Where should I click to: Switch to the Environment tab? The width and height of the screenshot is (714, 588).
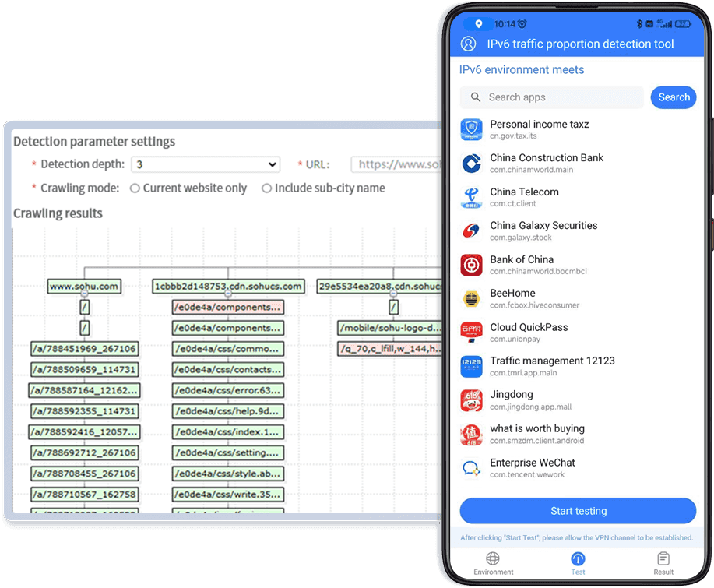[494, 564]
